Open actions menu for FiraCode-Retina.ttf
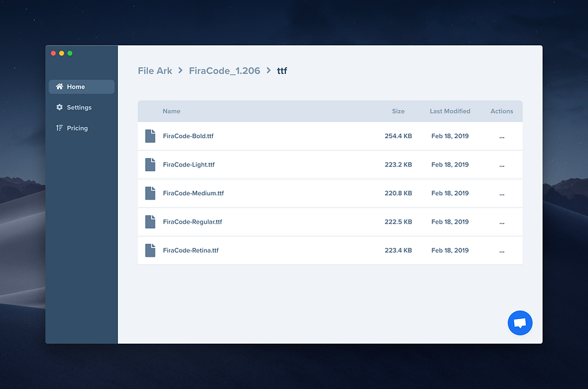588x389 pixels. tap(502, 250)
